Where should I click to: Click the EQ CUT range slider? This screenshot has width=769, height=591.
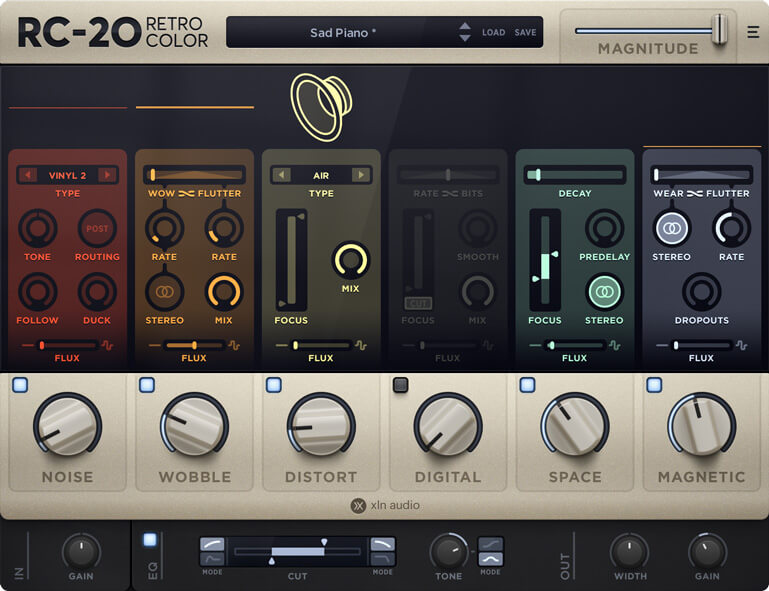298,551
